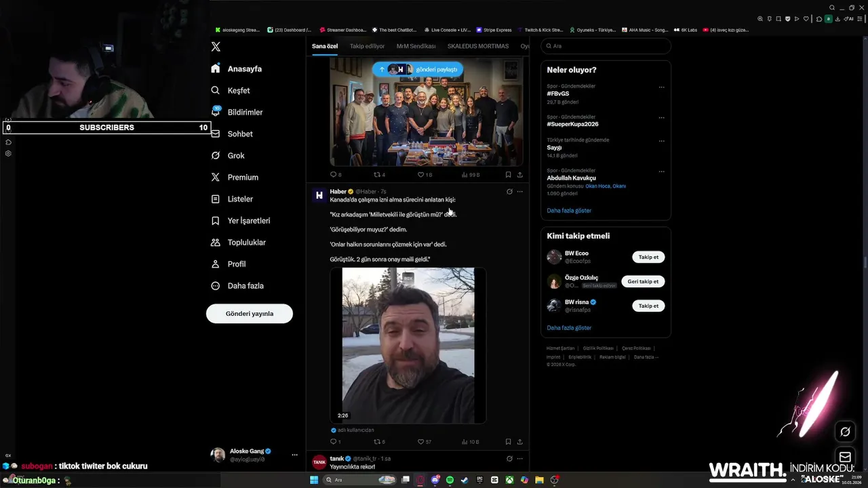Open Premium in the sidebar
The image size is (868, 488).
[x=235, y=177]
